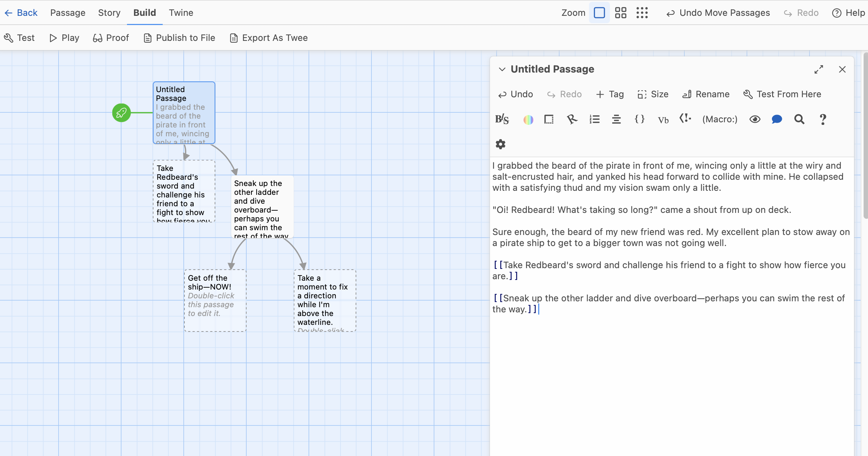Viewport: 868px width, 456px height.
Task: Click the green rocket start icon
Action: 121,113
